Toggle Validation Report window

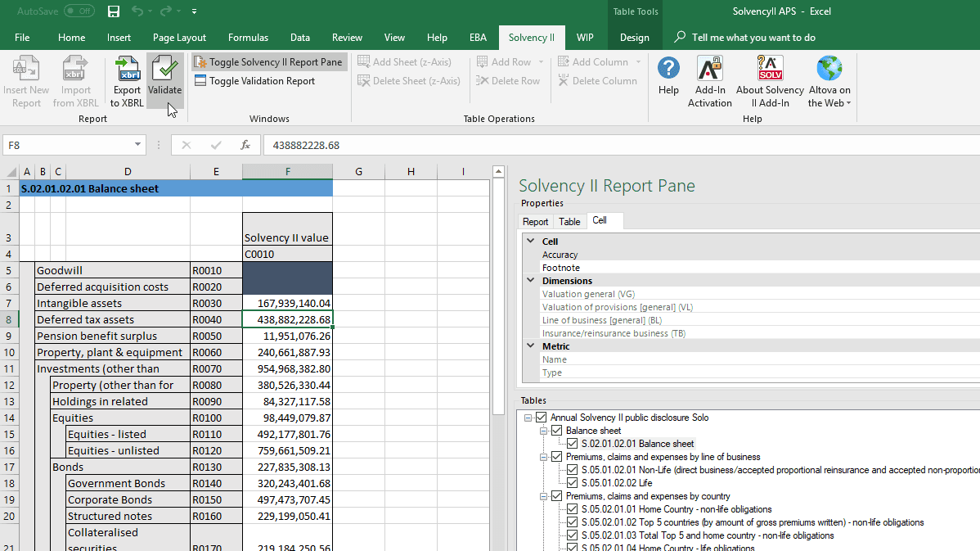[255, 81]
